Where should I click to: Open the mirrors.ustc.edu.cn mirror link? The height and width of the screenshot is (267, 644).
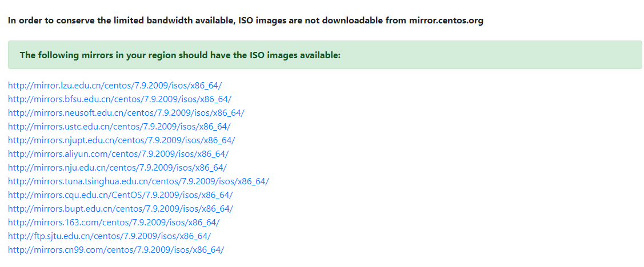pyautogui.click(x=119, y=126)
